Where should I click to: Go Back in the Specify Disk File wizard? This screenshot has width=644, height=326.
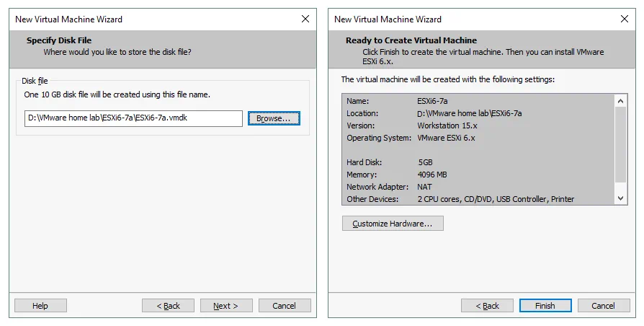[168, 306]
